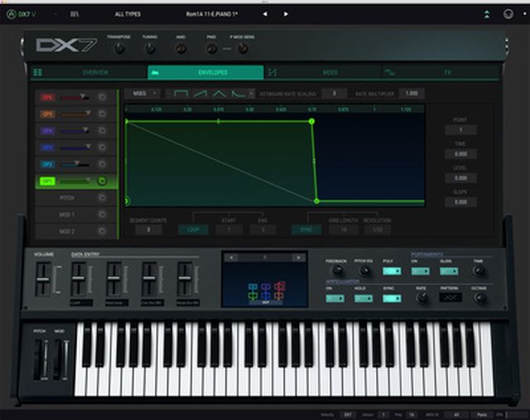Screen dimensions: 530x420
Task: Go to the next preset arrow
Action: point(286,14)
